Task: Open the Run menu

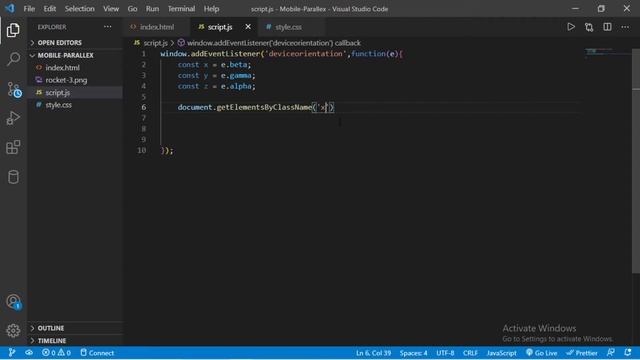Action: tap(152, 9)
